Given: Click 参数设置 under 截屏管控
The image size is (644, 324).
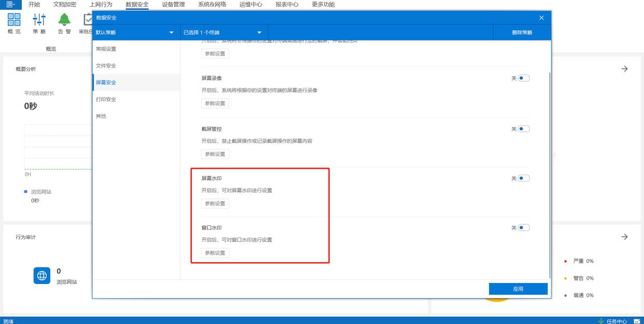Looking at the screenshot, I should (215, 154).
